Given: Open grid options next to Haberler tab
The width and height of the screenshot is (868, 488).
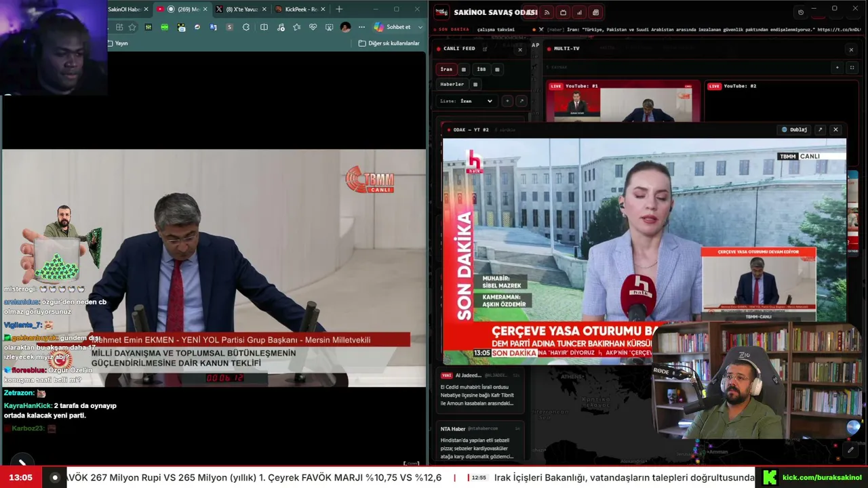Looking at the screenshot, I should click(475, 85).
